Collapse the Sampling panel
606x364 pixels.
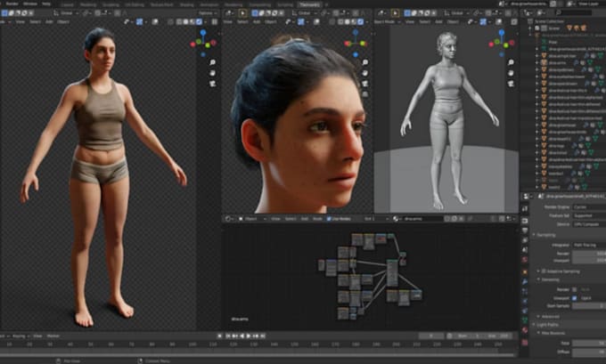coord(545,235)
